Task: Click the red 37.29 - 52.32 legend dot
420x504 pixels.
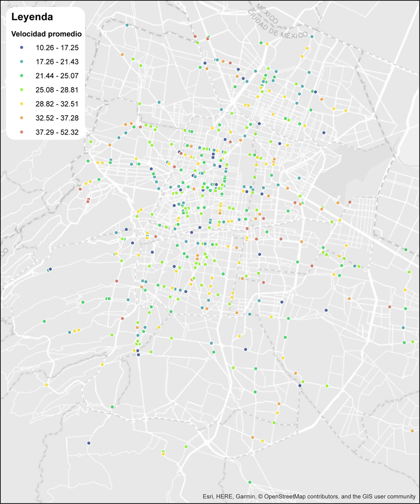Action: tap(22, 131)
